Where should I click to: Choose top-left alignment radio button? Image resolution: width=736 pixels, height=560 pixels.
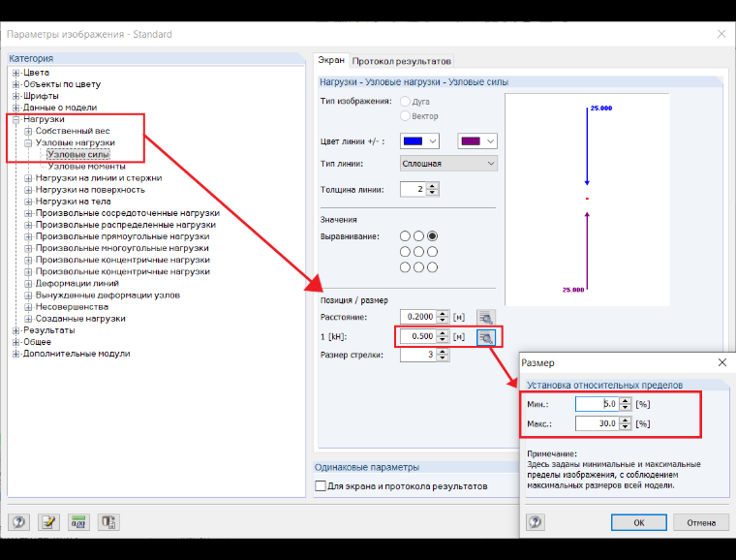click(405, 236)
